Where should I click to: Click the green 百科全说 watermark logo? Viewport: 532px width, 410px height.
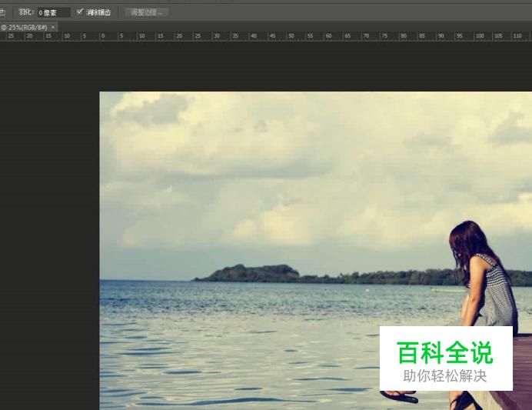445,352
